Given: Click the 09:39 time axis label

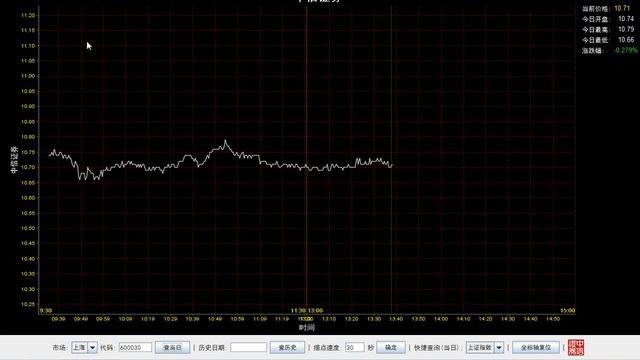Looking at the screenshot, I should tap(58, 319).
